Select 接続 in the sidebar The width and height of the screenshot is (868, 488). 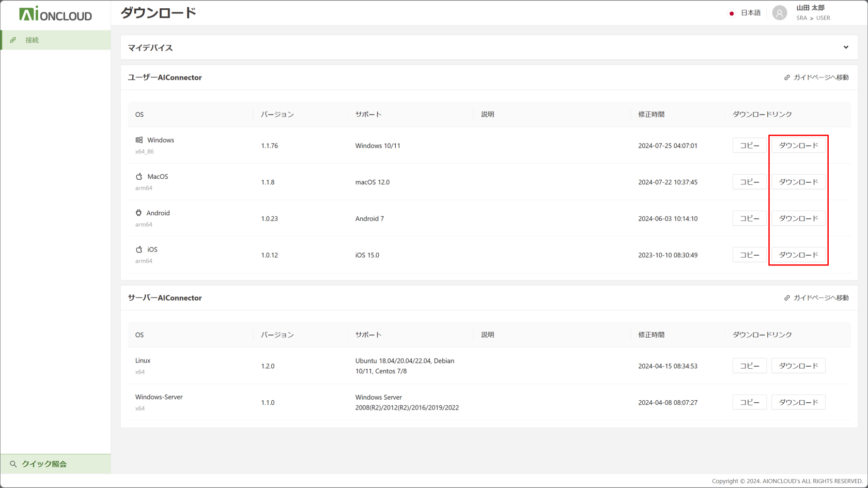point(32,40)
